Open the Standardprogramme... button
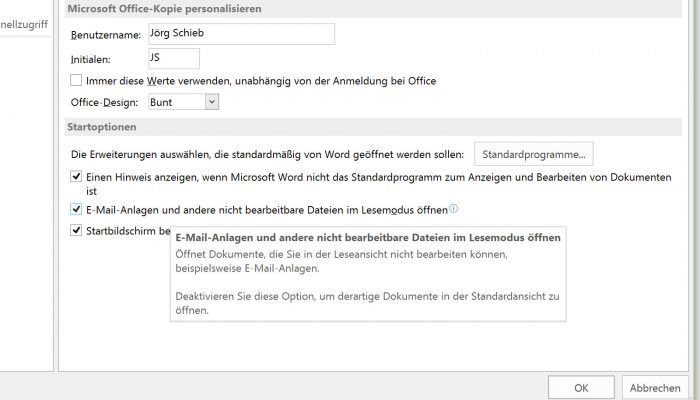The height and width of the screenshot is (400, 700). [x=533, y=154]
